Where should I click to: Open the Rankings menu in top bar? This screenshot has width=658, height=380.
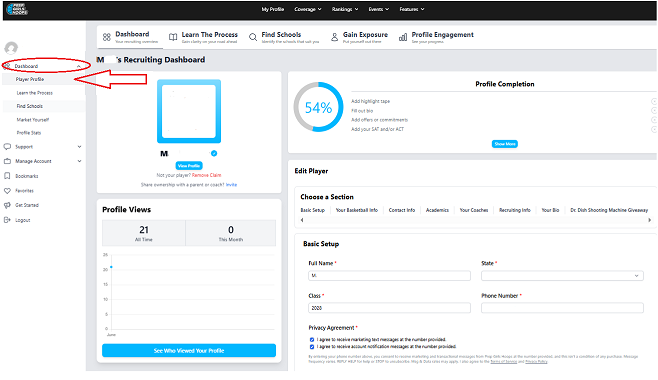click(x=345, y=9)
